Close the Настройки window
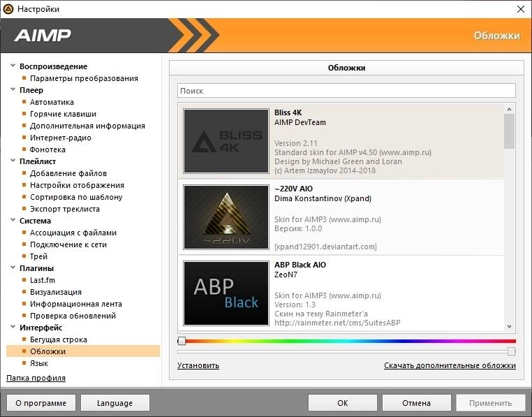This screenshot has height=417, width=532. click(520, 9)
